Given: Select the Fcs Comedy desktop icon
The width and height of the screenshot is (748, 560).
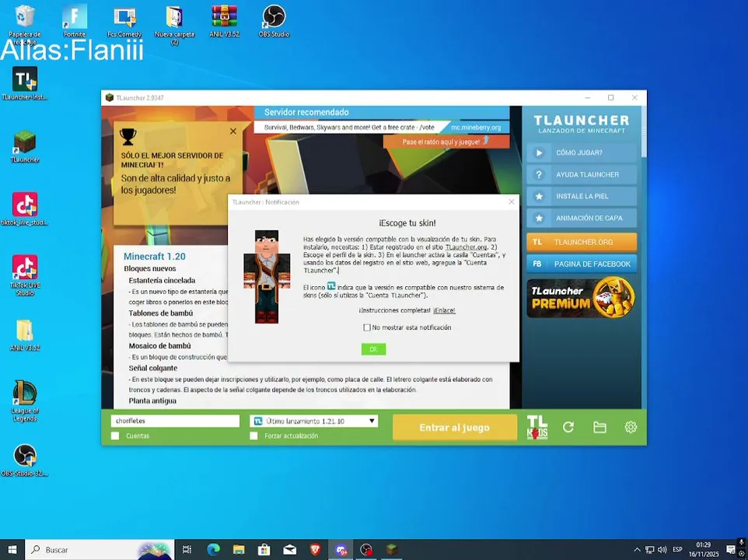Looking at the screenshot, I should point(124,21).
